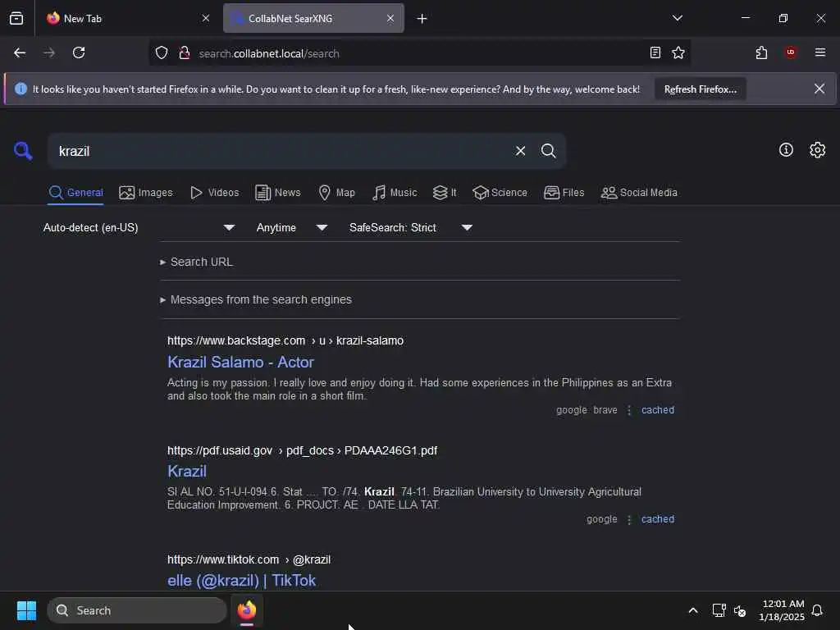Open the Krazil Salamo - Actor result
Viewport: 840px width, 630px height.
click(240, 362)
